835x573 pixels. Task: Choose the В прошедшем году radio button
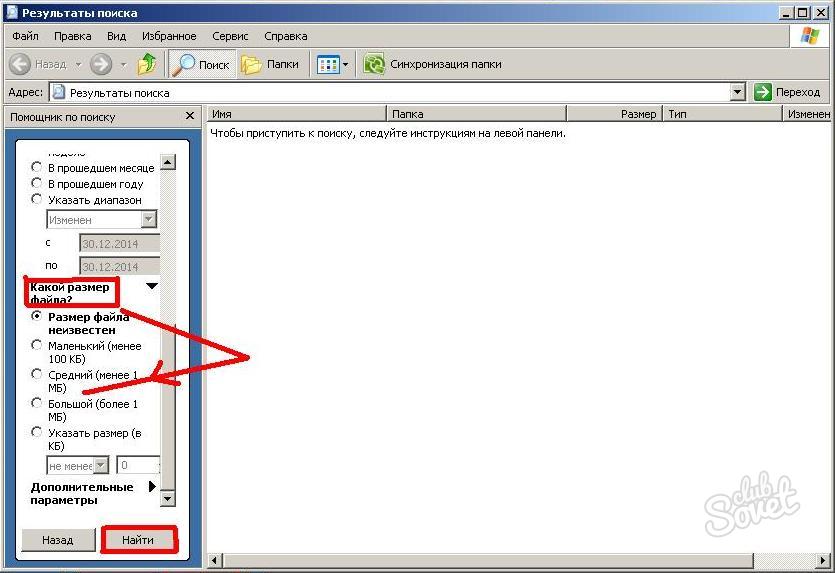pos(37,184)
